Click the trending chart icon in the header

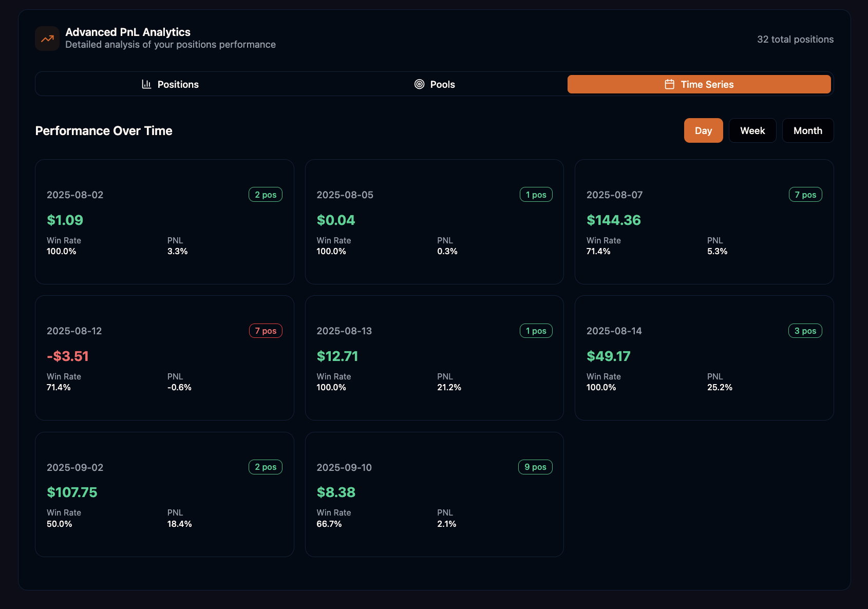[47, 38]
